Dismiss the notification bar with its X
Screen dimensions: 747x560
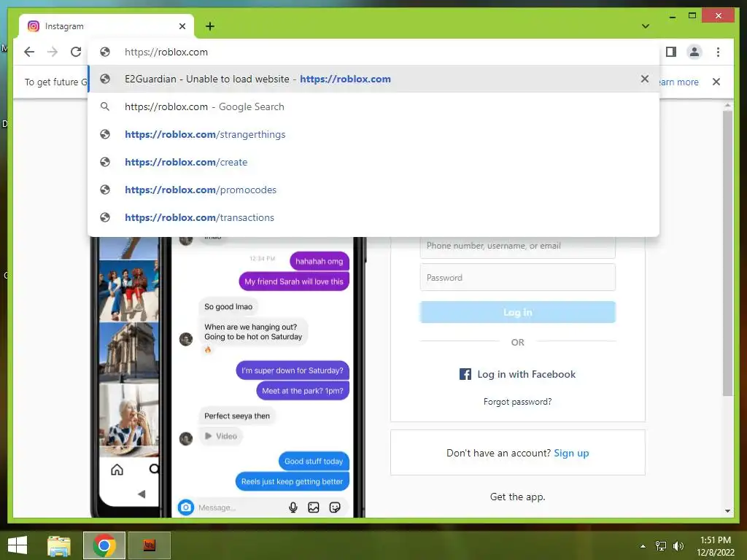(716, 82)
